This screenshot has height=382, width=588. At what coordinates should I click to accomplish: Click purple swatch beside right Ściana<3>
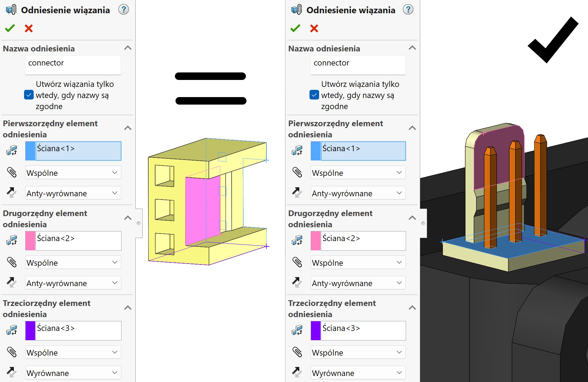coord(316,331)
